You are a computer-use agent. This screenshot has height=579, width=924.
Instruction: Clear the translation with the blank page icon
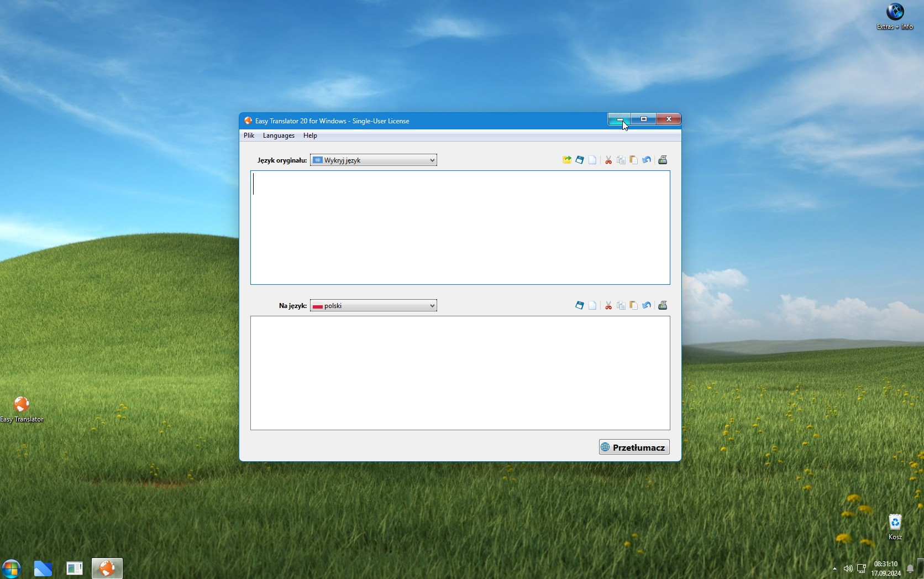(x=592, y=306)
